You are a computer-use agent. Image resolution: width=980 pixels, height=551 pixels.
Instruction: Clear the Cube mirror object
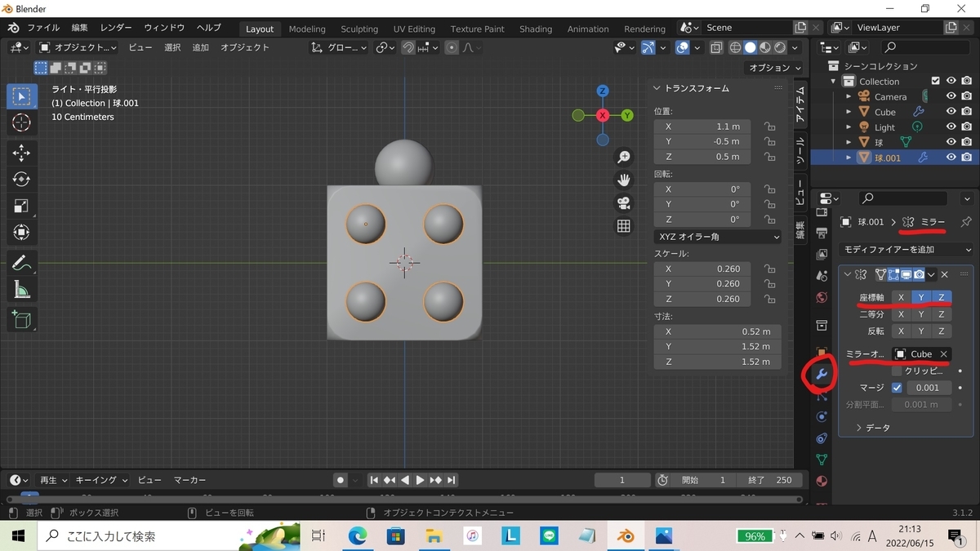click(x=943, y=354)
